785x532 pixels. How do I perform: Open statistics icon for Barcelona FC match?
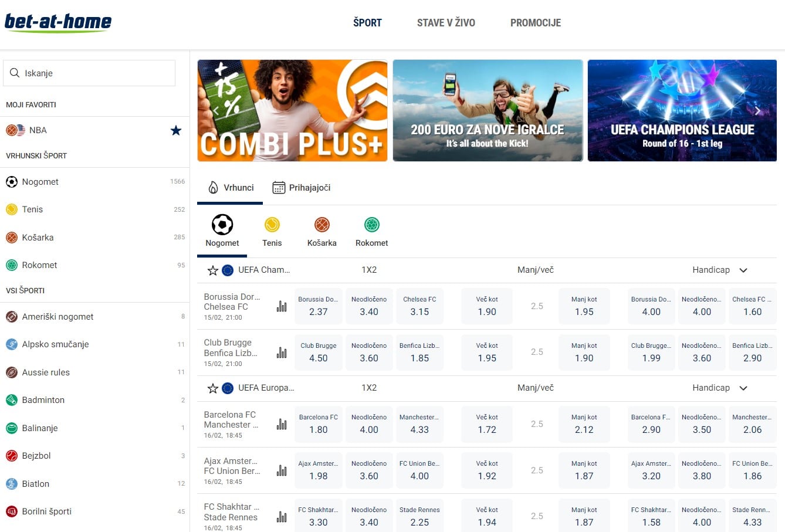coord(282,424)
